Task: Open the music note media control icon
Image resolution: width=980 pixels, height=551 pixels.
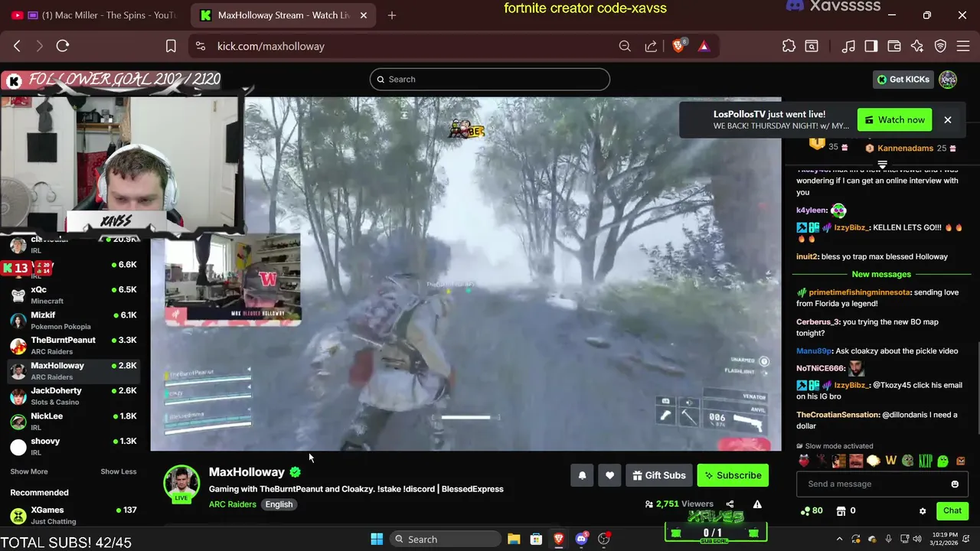Action: coord(848,46)
